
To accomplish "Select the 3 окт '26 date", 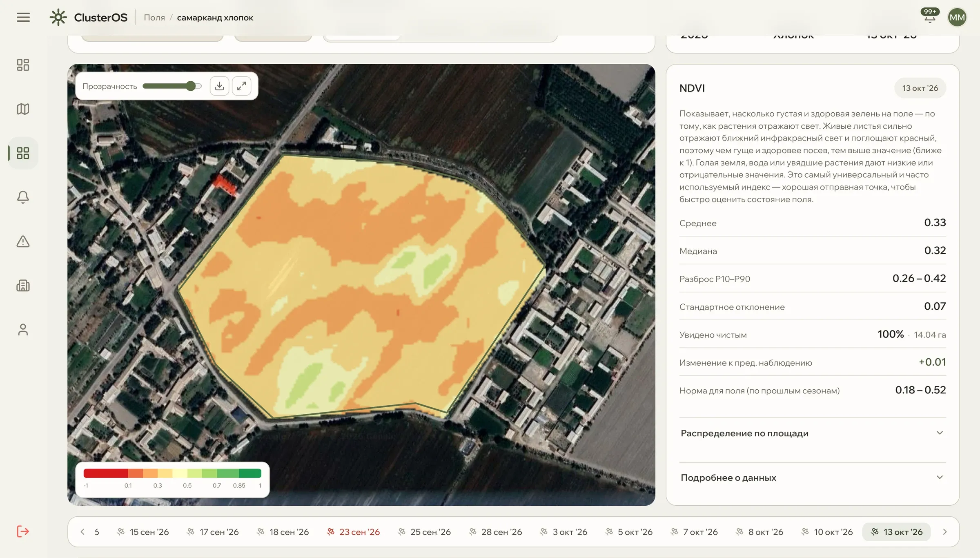I will pyautogui.click(x=563, y=531).
